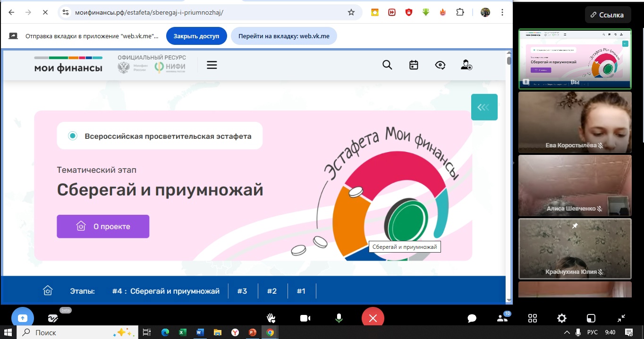Open the participants list icon

point(502,318)
